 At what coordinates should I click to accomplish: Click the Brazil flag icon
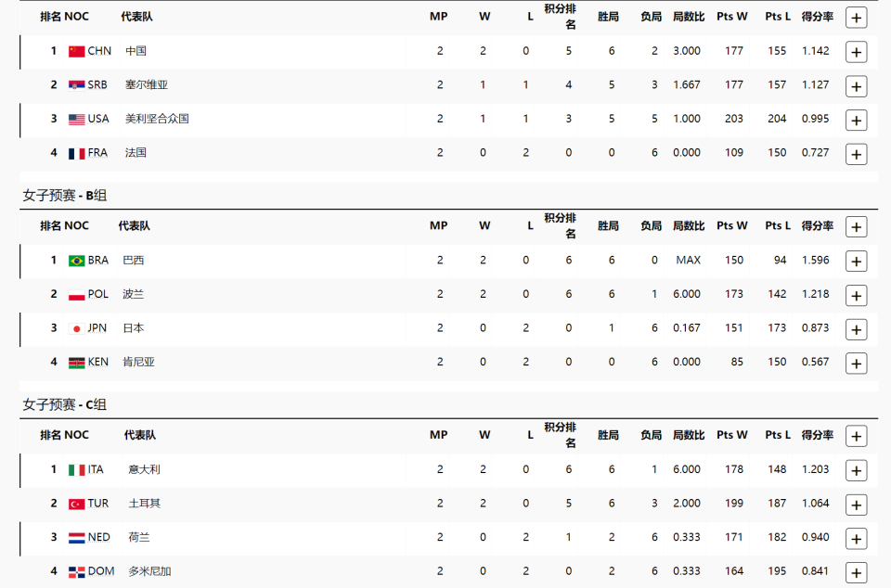76,261
